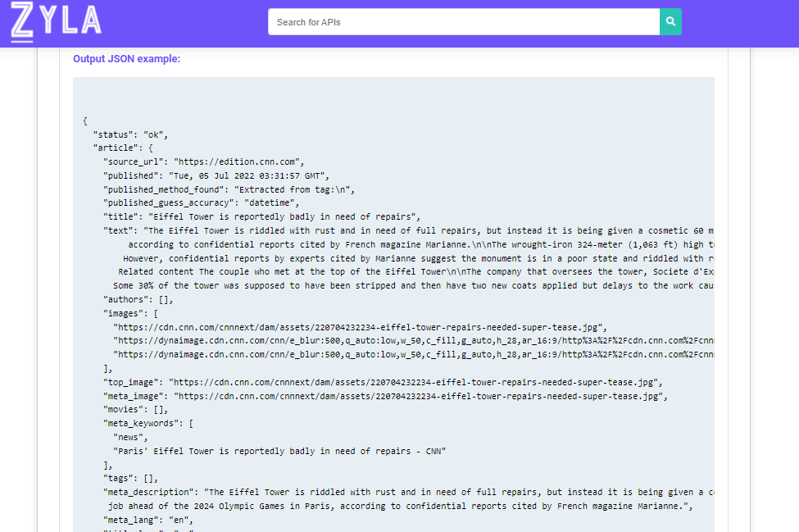Click the "tags": [] line
Image resolution: width=799 pixels, height=532 pixels.
pos(130,478)
